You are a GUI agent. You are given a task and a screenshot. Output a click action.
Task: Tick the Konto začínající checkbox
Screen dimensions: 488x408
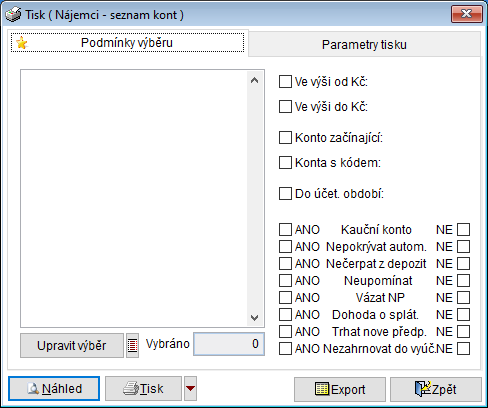tap(285, 137)
